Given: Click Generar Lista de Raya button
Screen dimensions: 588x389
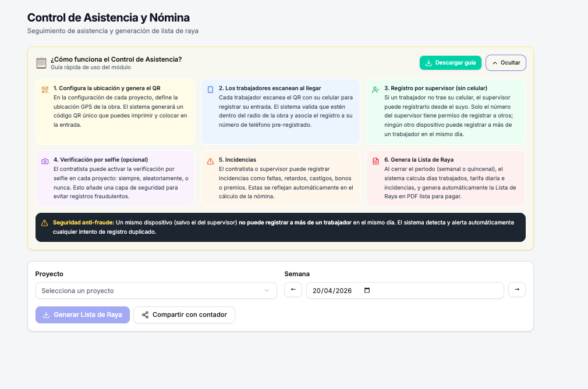Looking at the screenshot, I should (83, 315).
